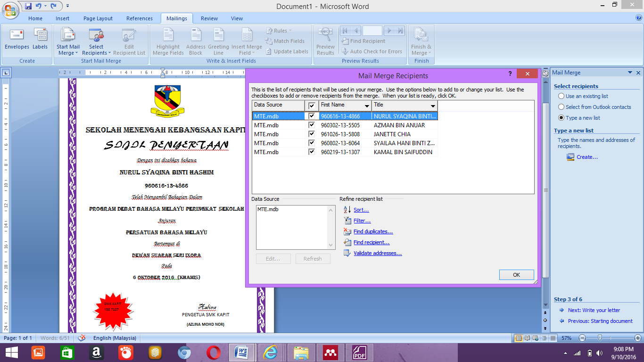Open the Office Button menu
Viewport: 644px width, 362px height.
10,9
